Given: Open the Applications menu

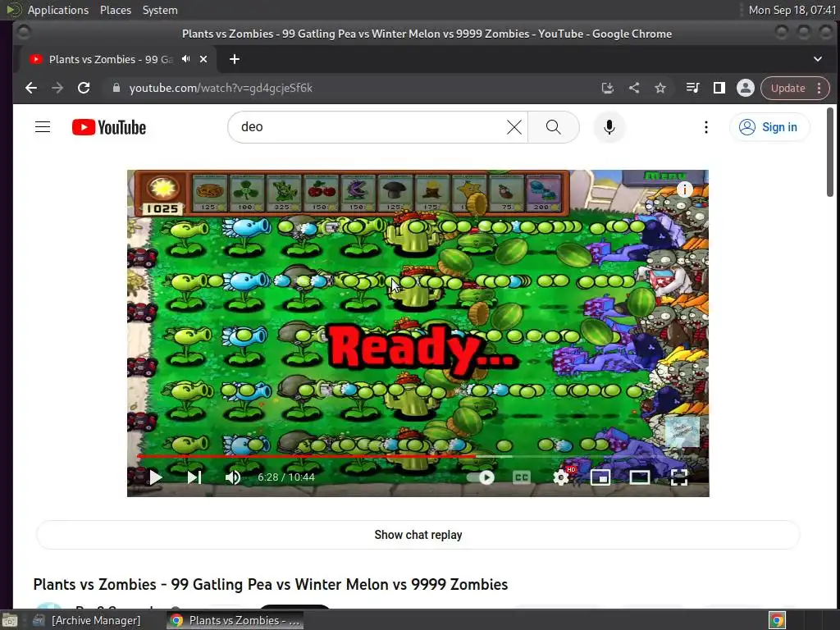Looking at the screenshot, I should coord(58,10).
